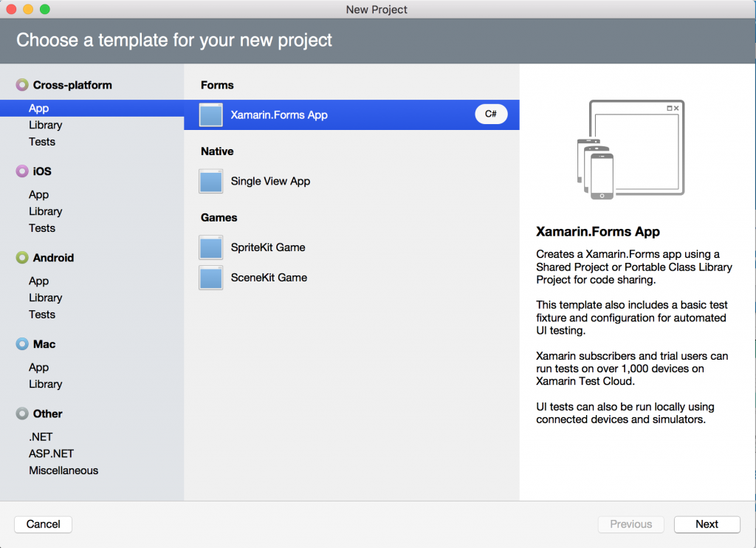Select App under Android
The height and width of the screenshot is (548, 756).
tap(38, 281)
